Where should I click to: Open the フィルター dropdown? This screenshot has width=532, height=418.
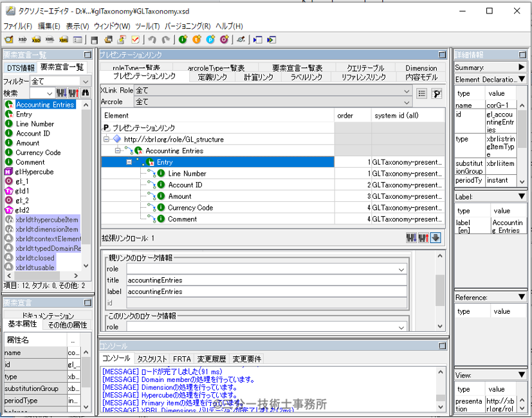click(x=86, y=82)
